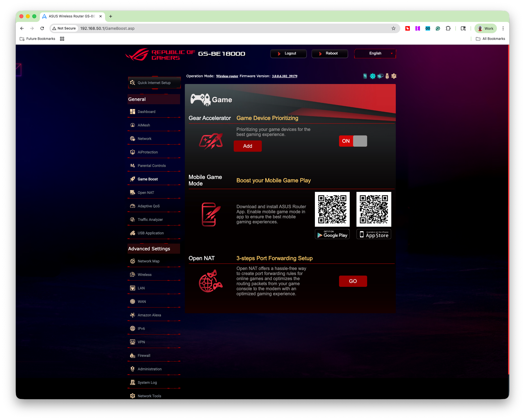Open the Game Boost section icon

pyautogui.click(x=132, y=179)
